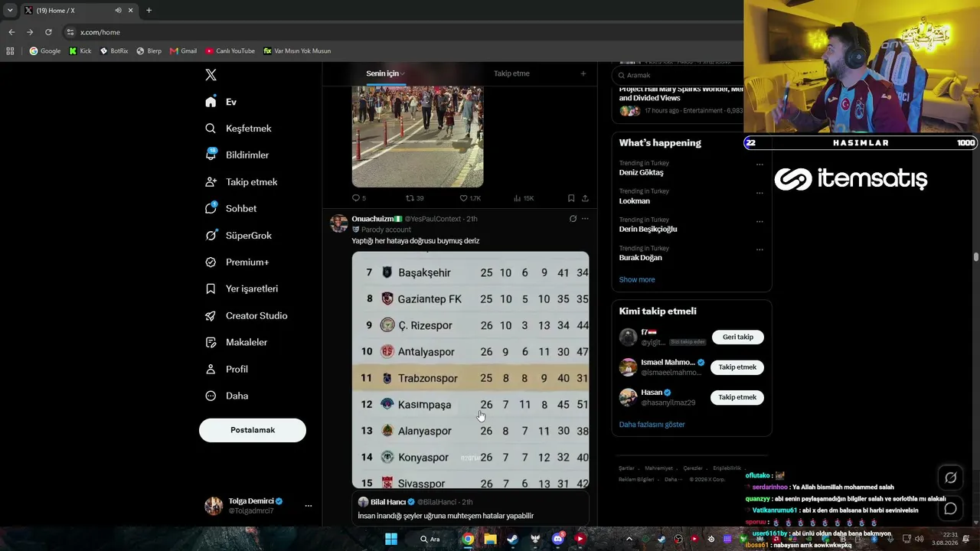Open a new Chrome tab
980x551 pixels.
149,11
